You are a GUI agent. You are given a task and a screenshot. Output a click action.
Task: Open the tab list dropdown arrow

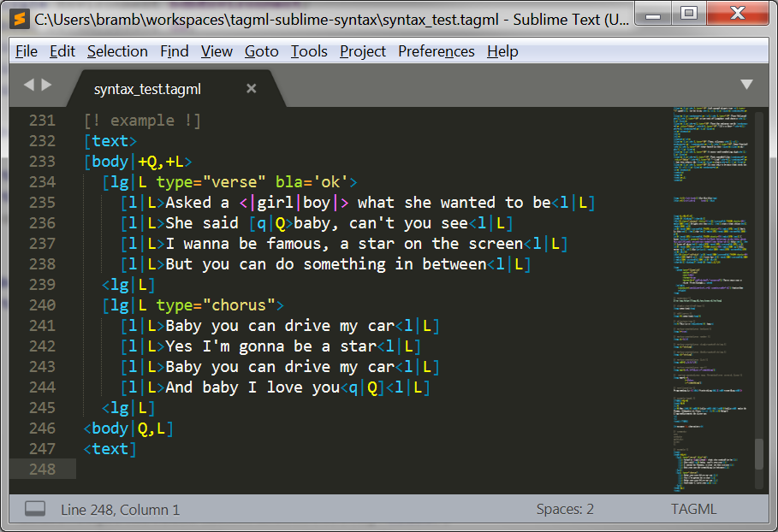click(746, 85)
